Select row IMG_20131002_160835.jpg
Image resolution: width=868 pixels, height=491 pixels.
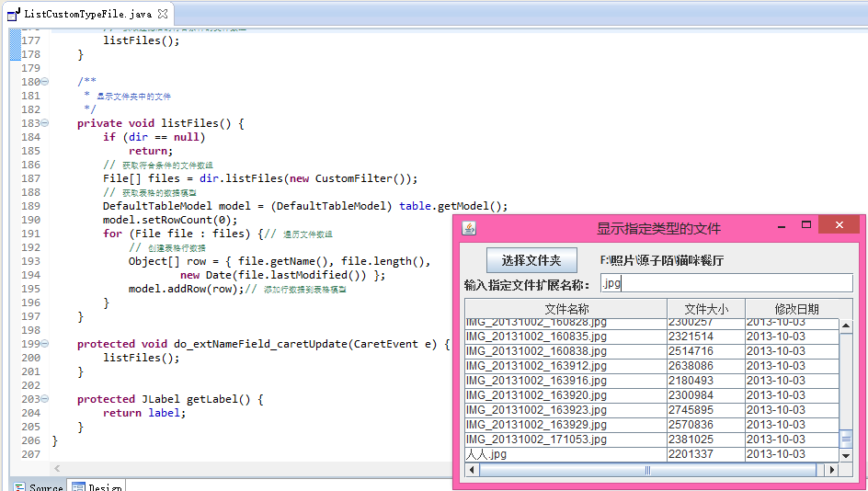652,336
